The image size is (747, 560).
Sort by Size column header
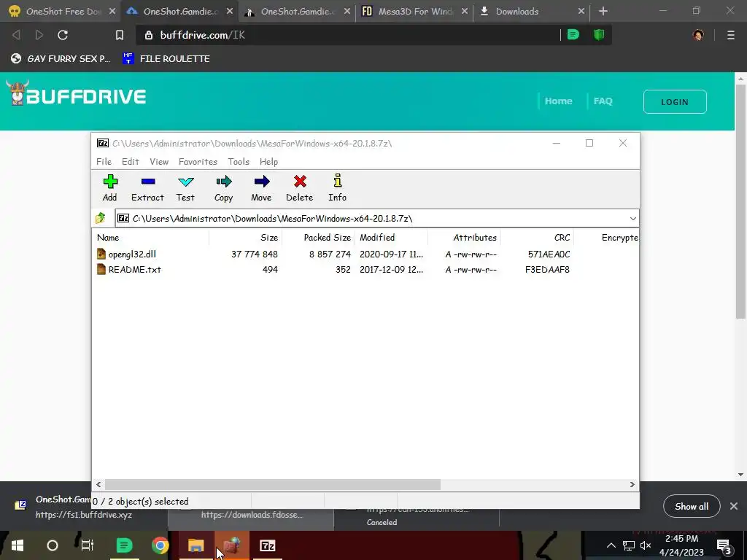pos(245,237)
